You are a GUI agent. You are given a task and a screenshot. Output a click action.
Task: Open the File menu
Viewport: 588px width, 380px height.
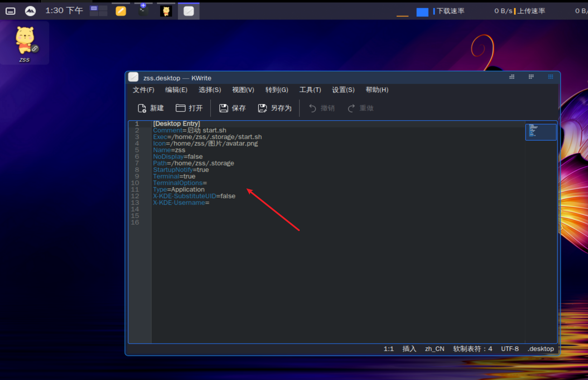tap(143, 90)
